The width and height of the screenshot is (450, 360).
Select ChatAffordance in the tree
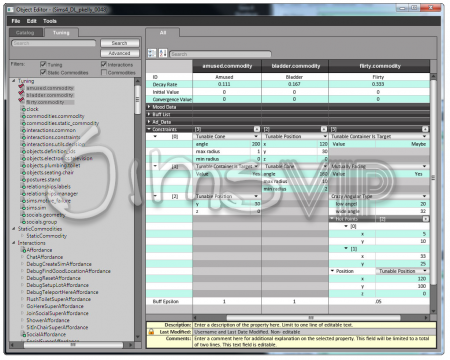pos(45,257)
